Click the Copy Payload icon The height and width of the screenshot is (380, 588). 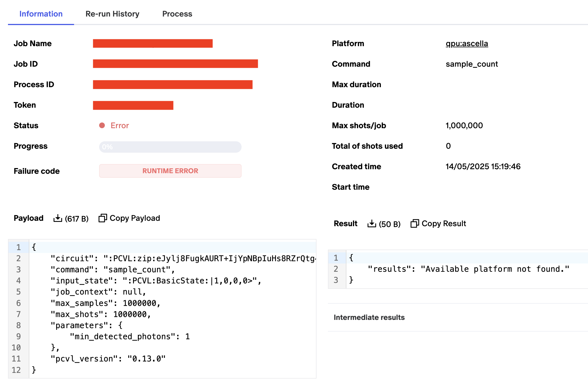click(x=103, y=218)
